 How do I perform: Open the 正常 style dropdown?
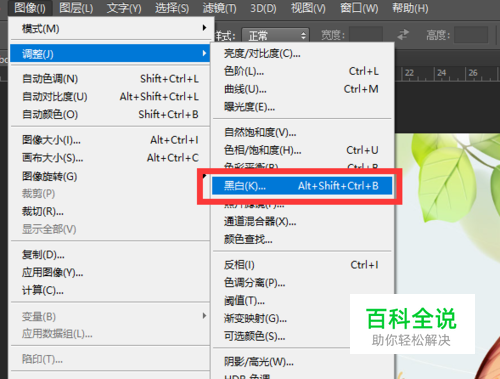[275, 35]
